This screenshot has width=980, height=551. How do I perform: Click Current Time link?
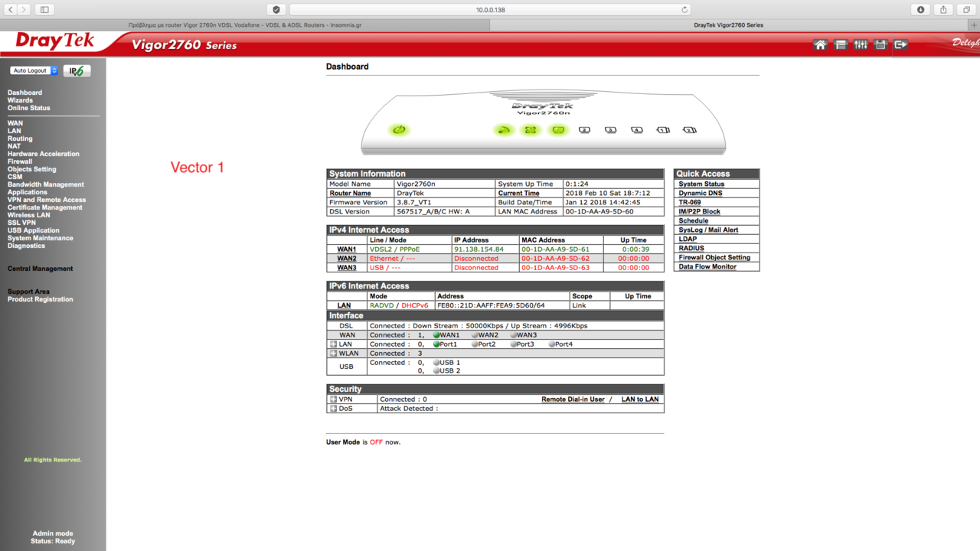(519, 194)
